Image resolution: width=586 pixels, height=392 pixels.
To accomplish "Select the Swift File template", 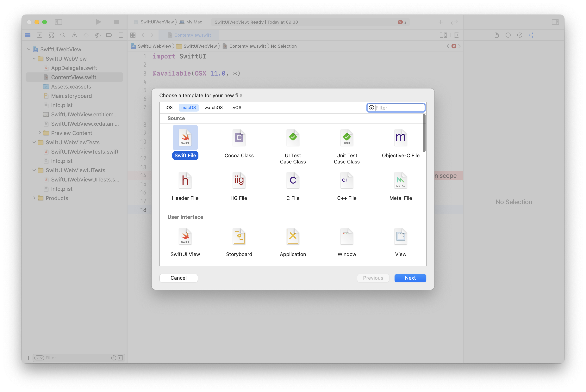I will (x=185, y=143).
